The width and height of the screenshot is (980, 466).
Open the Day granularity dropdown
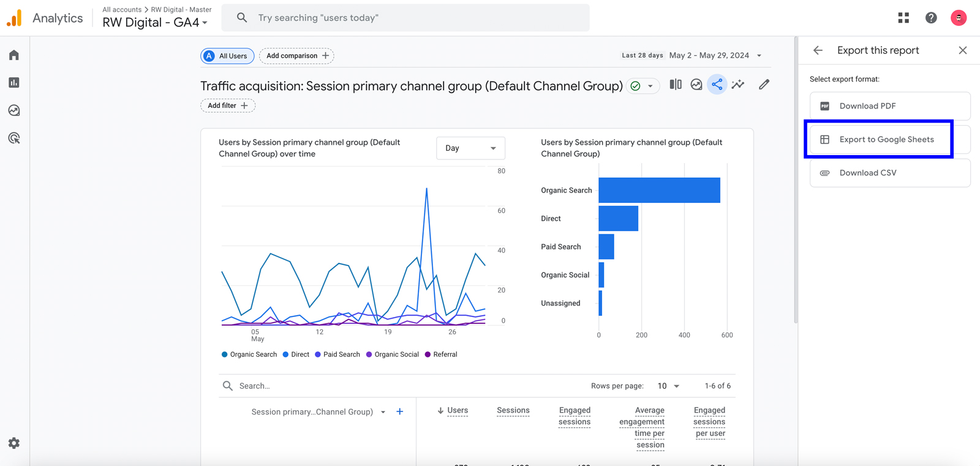pos(470,148)
